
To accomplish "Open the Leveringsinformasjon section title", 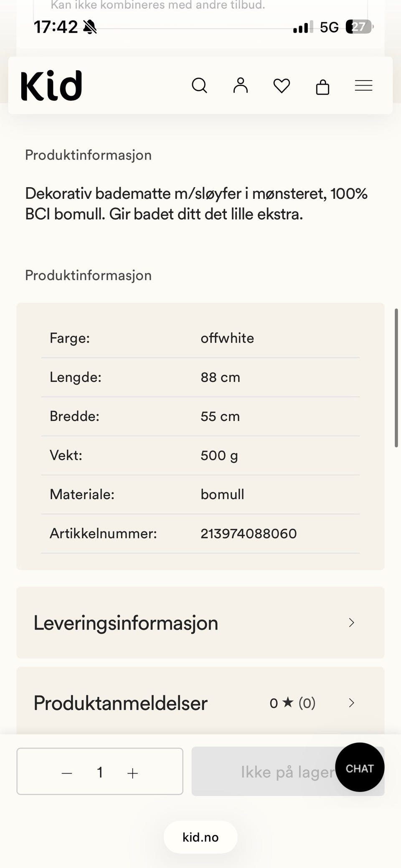I will [126, 623].
